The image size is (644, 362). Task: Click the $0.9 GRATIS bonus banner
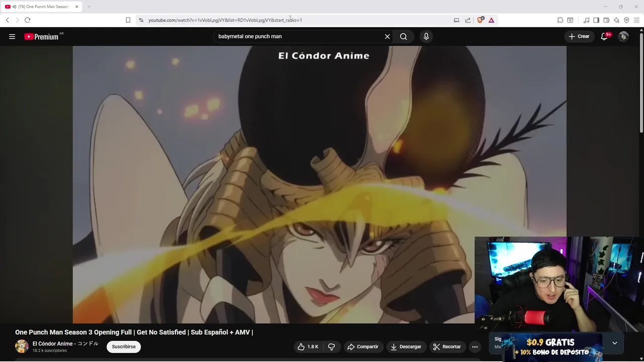[x=551, y=347]
